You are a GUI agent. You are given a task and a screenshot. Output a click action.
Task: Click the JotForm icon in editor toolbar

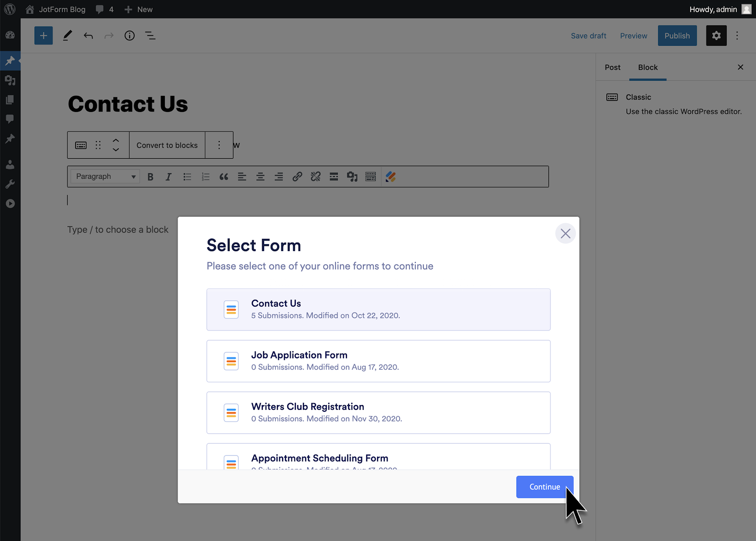click(x=390, y=177)
